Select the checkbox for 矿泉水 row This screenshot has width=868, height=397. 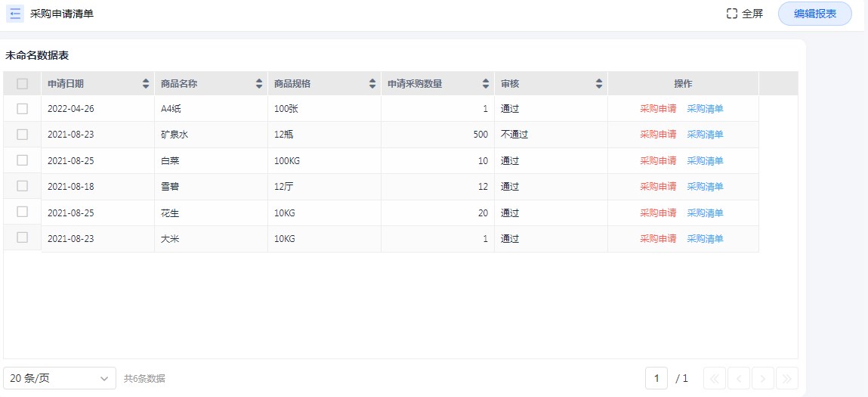click(23, 135)
